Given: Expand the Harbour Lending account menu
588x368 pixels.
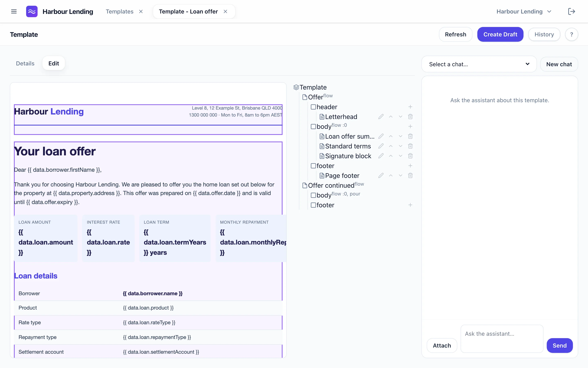Looking at the screenshot, I should pos(524,11).
